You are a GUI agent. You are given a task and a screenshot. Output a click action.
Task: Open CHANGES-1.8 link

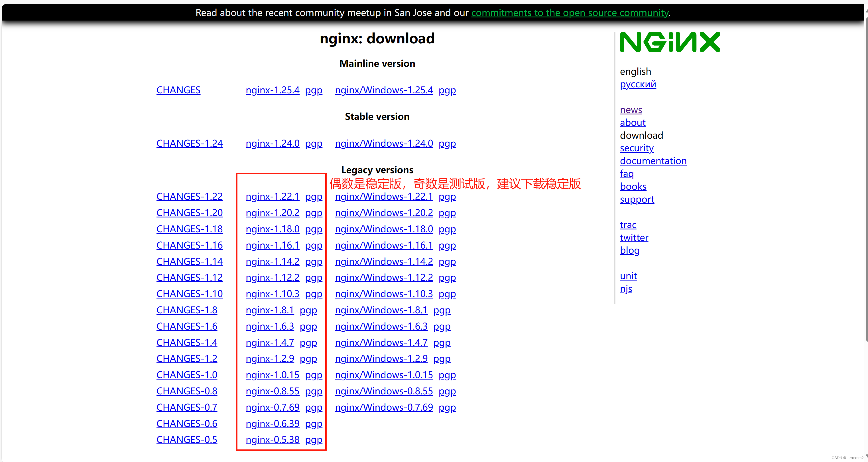(x=187, y=310)
